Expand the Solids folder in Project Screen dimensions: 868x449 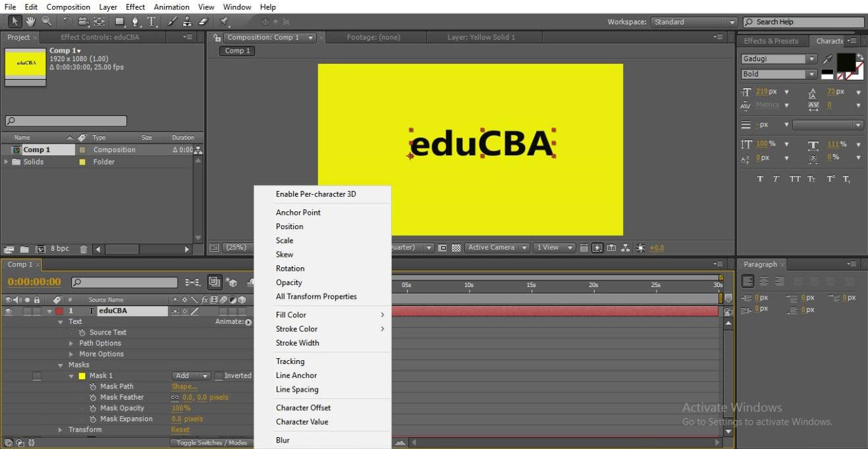click(x=7, y=162)
